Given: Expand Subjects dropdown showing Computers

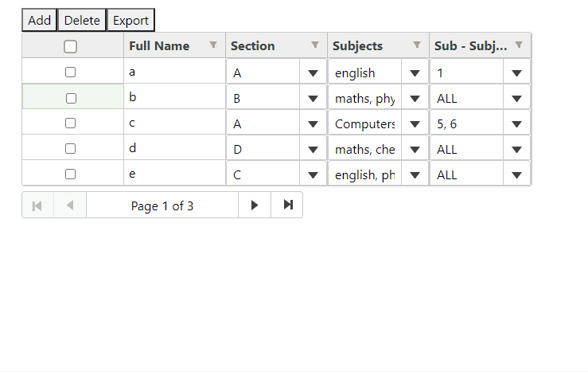Looking at the screenshot, I should point(415,124).
